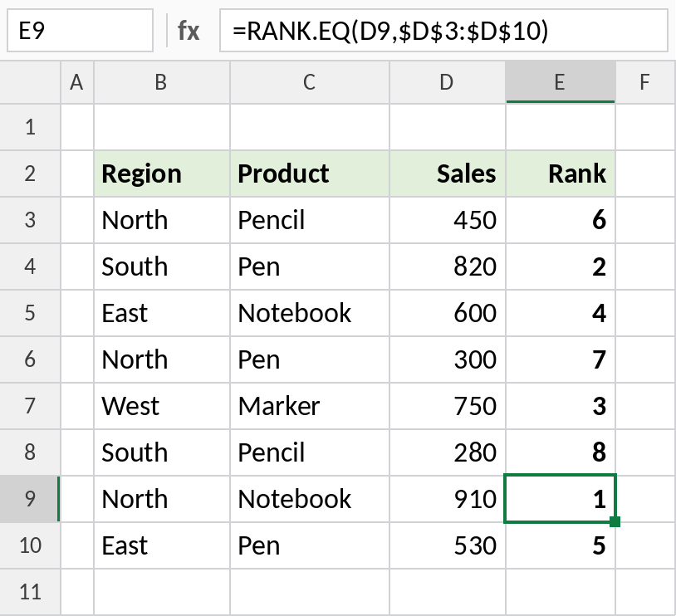Click the Sales header cell

click(448, 174)
